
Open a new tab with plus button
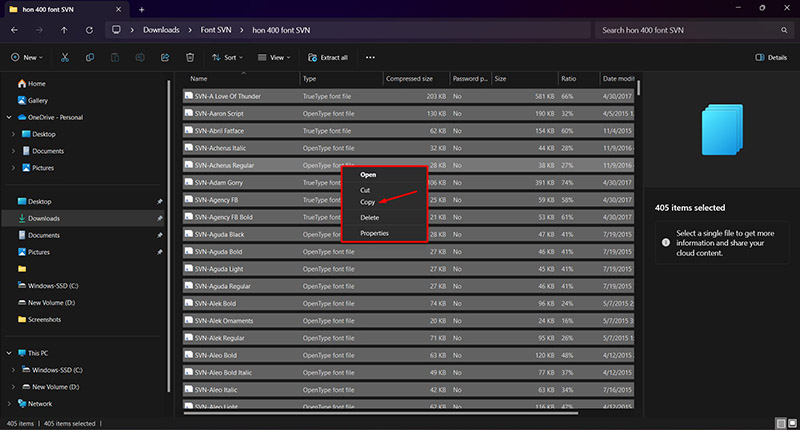click(142, 9)
